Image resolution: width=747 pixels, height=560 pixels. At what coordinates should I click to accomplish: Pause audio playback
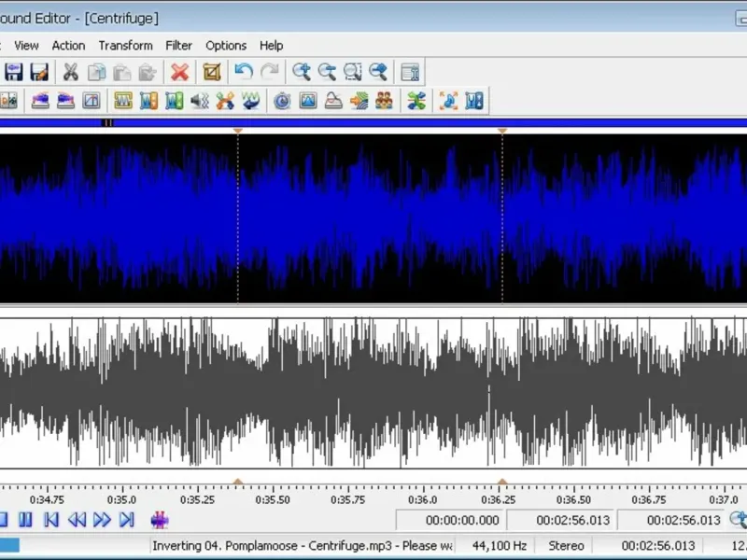26,520
